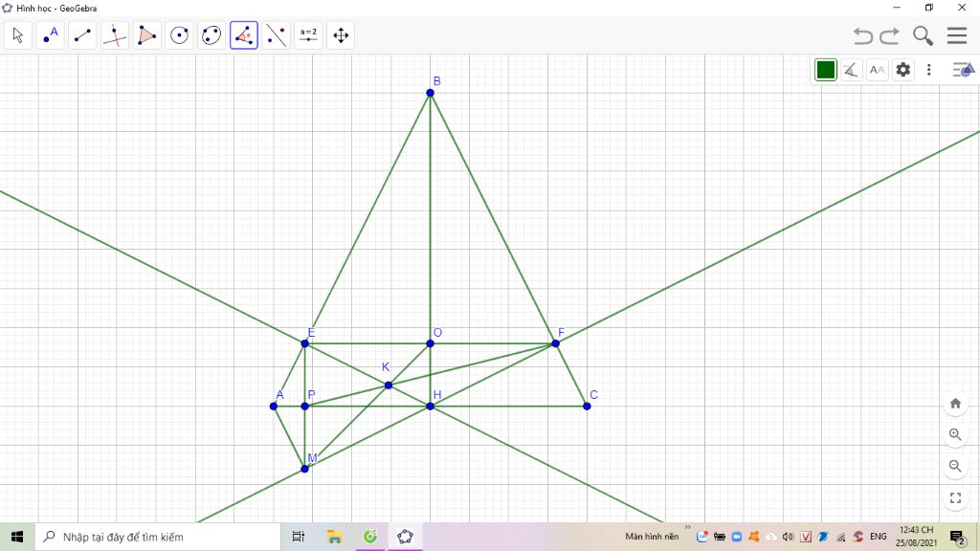This screenshot has width=980, height=551.
Task: Select the Ellipse conic tool
Action: tap(212, 35)
